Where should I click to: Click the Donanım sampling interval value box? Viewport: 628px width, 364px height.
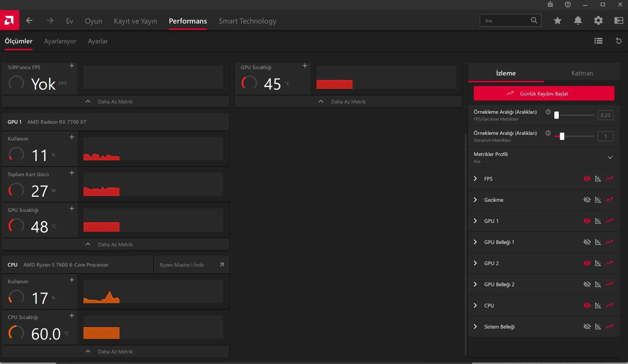click(x=606, y=136)
